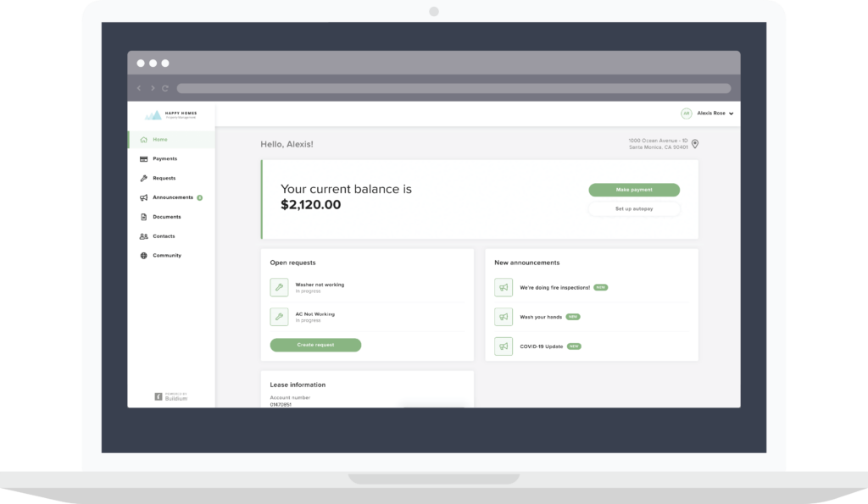Click the browser reload icon
This screenshot has height=504, width=868.
[165, 88]
